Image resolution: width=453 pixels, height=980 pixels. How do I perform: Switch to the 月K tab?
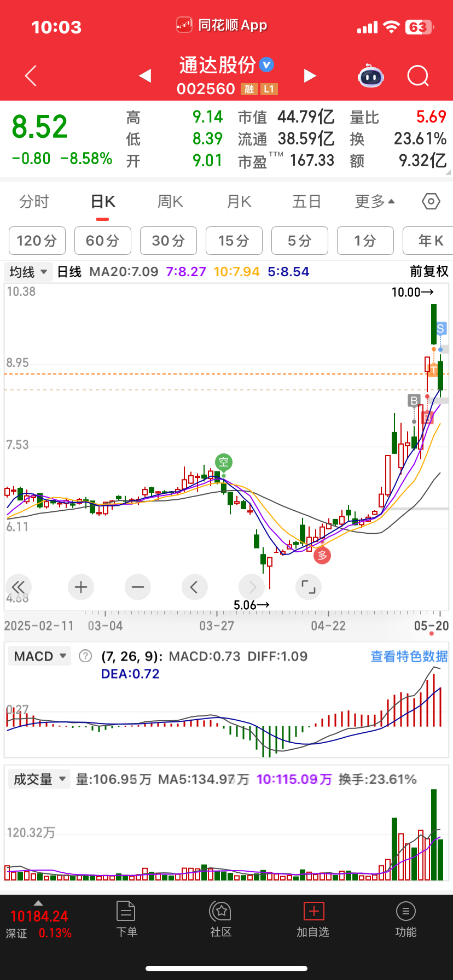coord(239,202)
